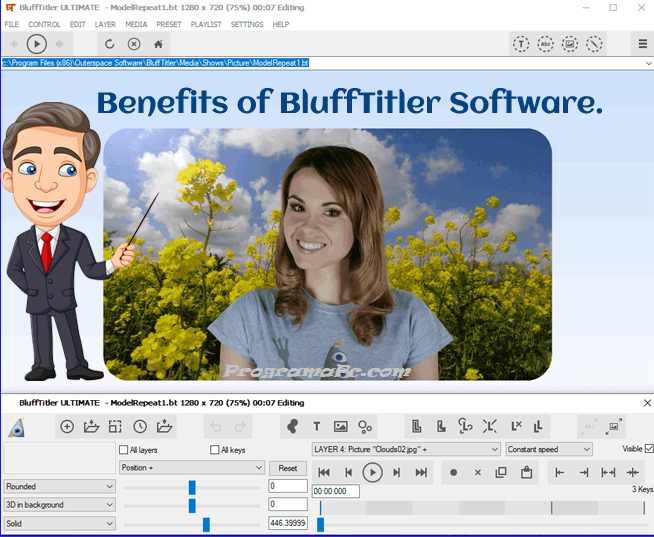
Task: Open the LAYER menu
Action: click(105, 24)
